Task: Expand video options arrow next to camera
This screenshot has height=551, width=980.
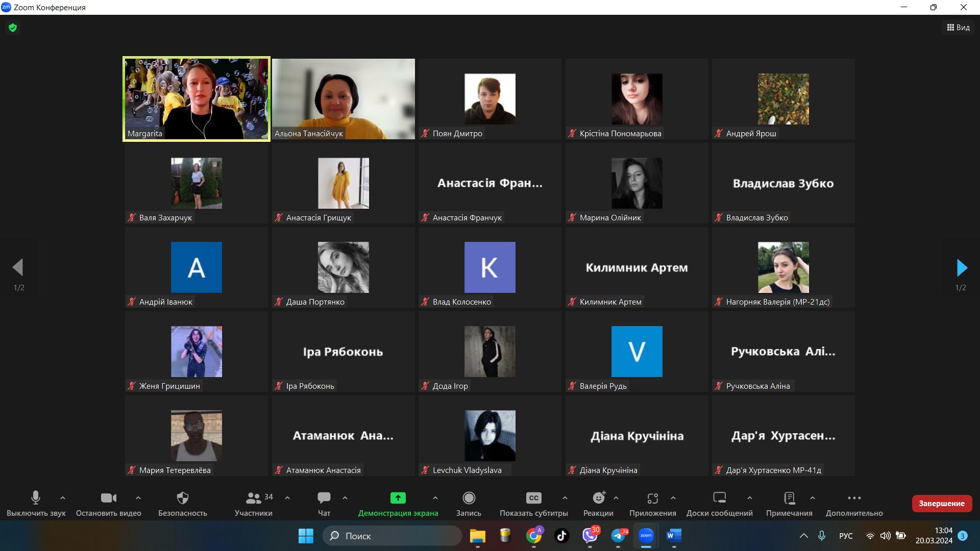Action: tap(138, 498)
